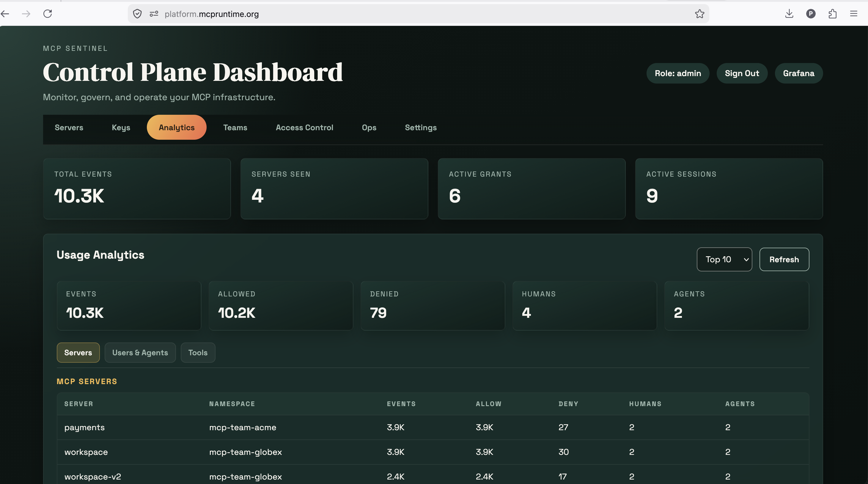Screen dimensions: 868x484
Task: Click the EVENTS column header
Action: (x=401, y=404)
